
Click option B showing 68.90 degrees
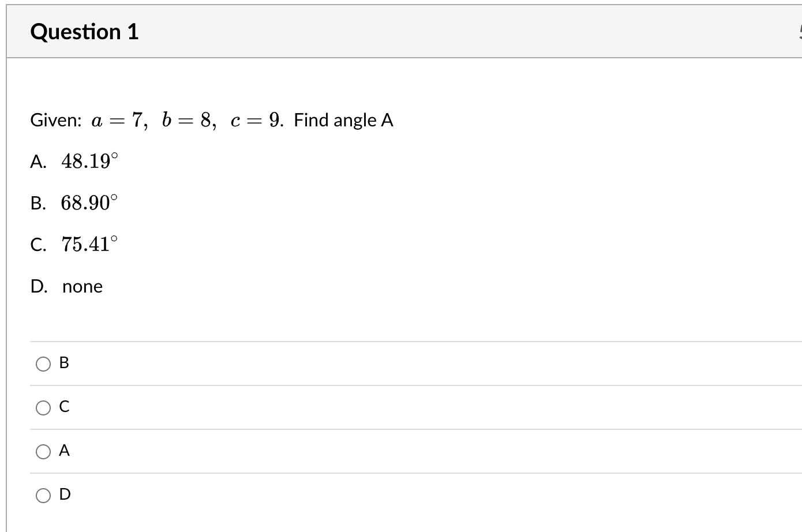[x=76, y=203]
